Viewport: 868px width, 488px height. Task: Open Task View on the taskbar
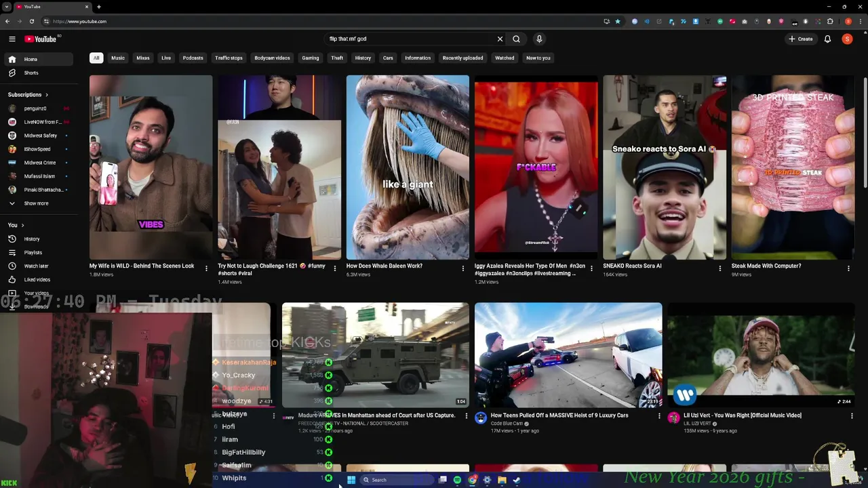point(442,480)
